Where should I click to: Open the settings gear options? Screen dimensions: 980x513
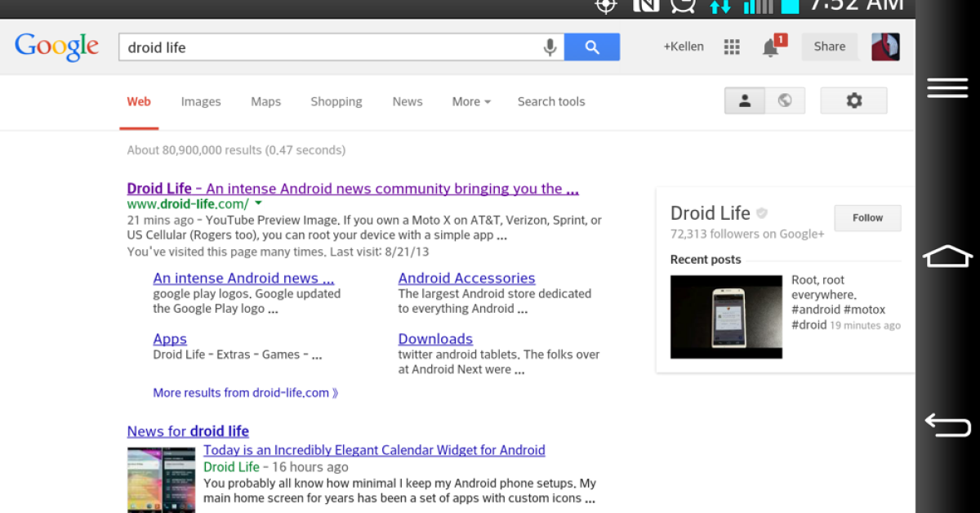point(853,100)
